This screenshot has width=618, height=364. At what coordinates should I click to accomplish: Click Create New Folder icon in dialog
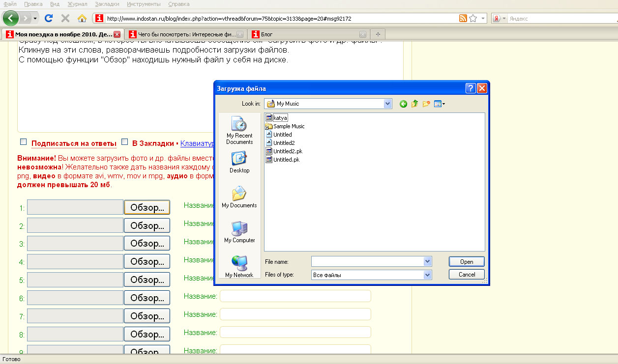[426, 104]
